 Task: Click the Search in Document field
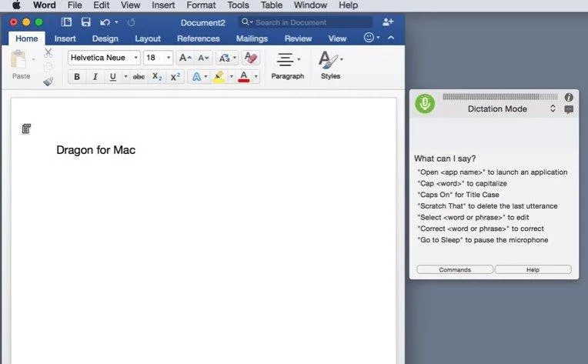point(306,22)
